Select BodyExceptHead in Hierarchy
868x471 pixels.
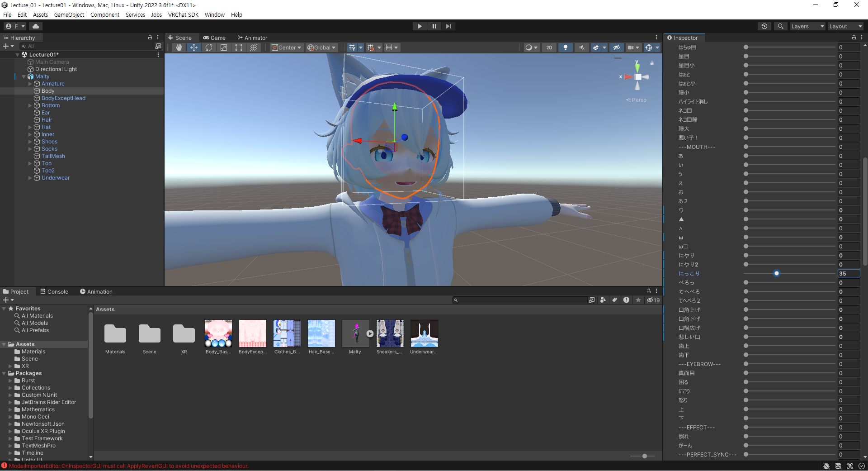63,98
